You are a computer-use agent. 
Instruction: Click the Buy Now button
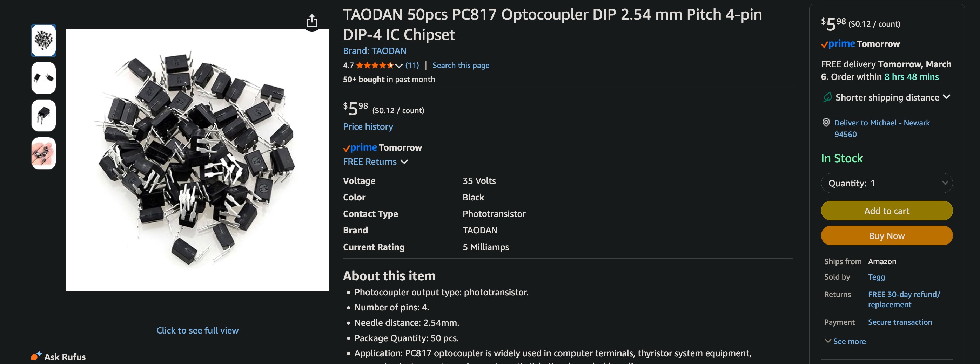(886, 236)
